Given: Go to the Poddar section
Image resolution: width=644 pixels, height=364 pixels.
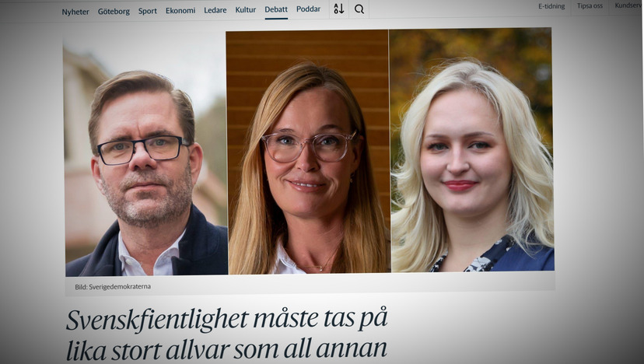Looking at the screenshot, I should pos(309,9).
